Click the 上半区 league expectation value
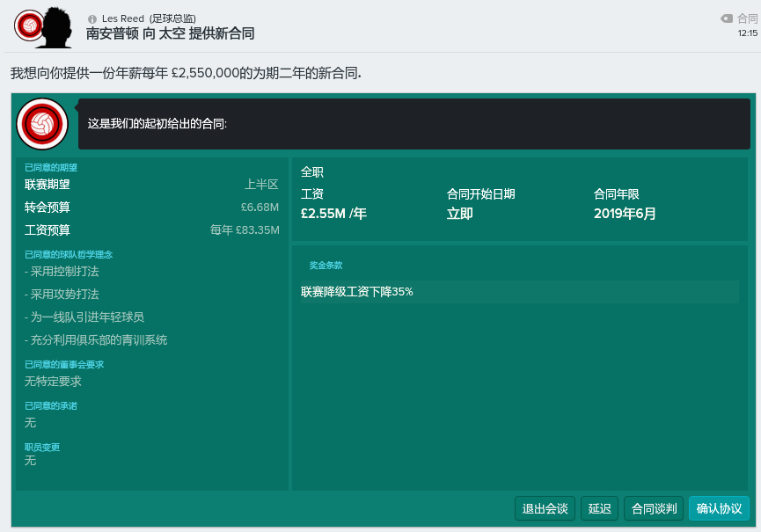 tap(261, 185)
